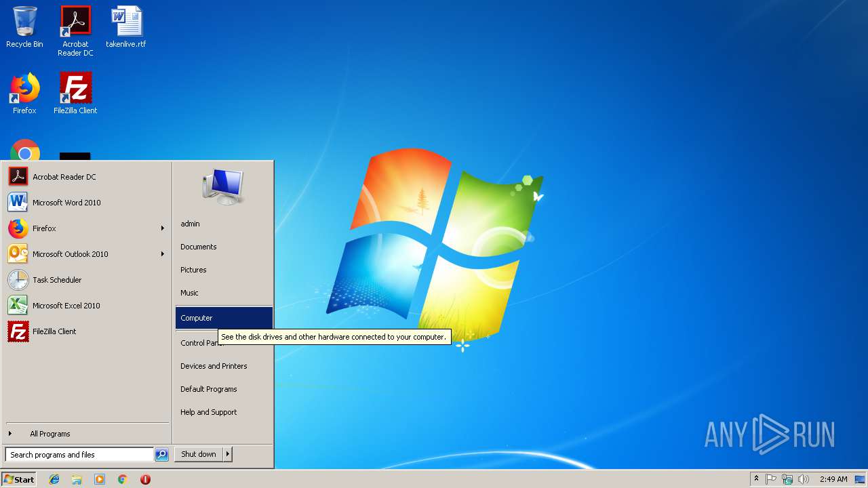Click volume speaker tray icon
Screen dimensions: 868x488
pyautogui.click(x=804, y=479)
